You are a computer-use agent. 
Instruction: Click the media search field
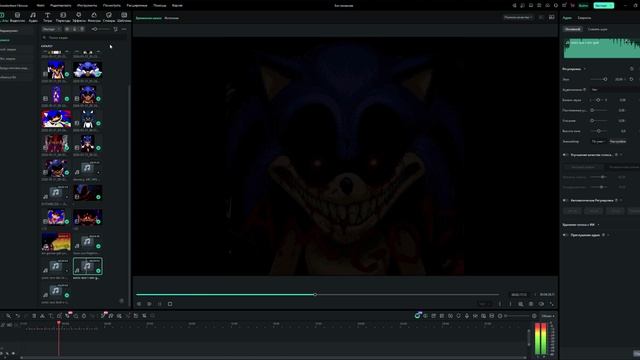84,38
